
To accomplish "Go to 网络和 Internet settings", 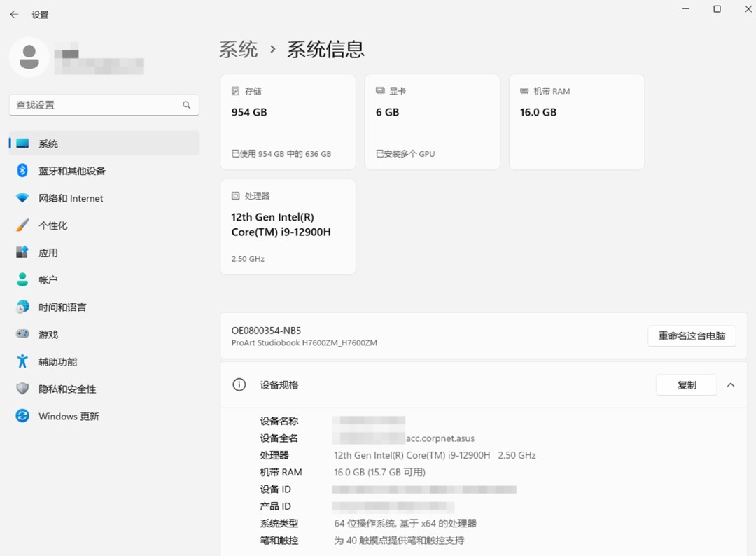I will coord(104,198).
